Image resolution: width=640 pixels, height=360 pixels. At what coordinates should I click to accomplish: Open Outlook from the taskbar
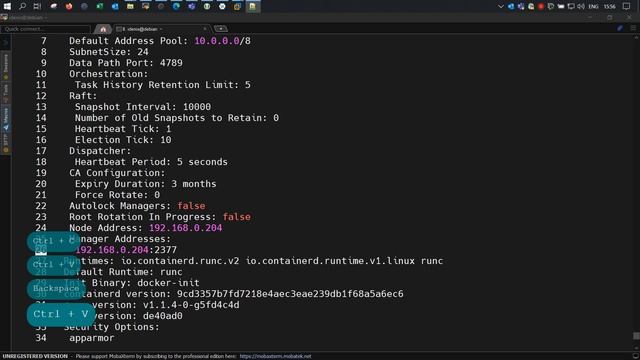point(115,6)
